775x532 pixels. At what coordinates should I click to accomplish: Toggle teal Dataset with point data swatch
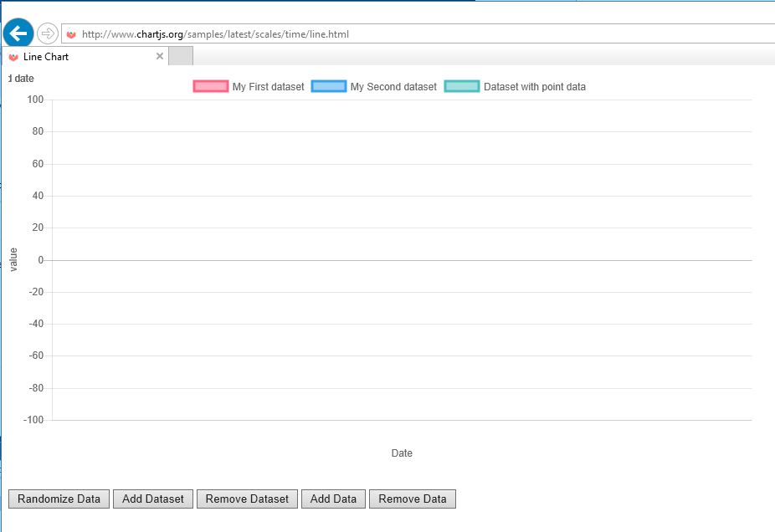coord(462,86)
